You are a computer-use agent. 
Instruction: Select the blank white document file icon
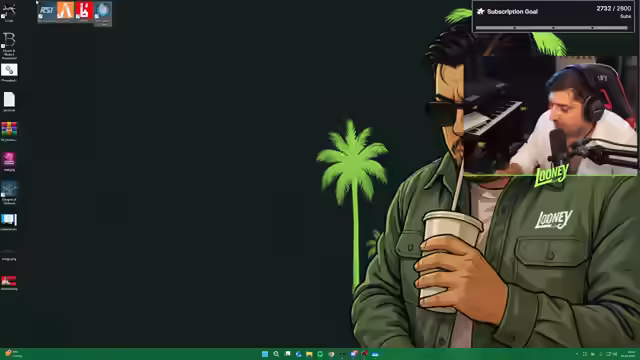(x=9, y=102)
